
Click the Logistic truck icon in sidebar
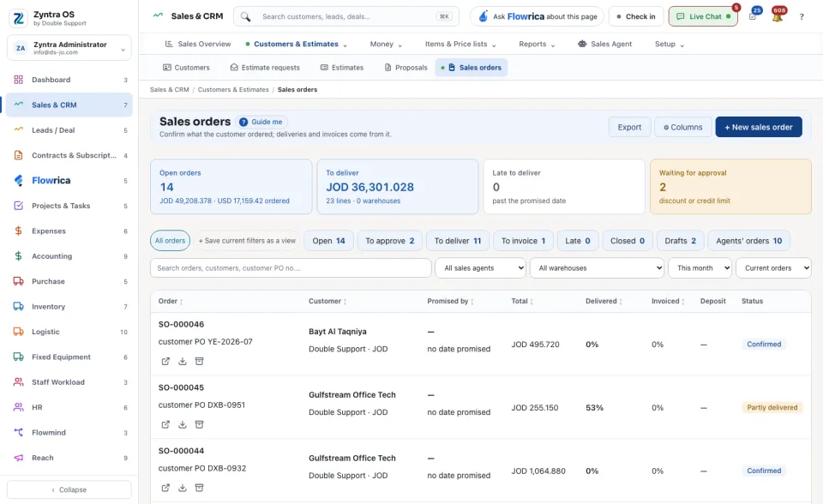18,332
